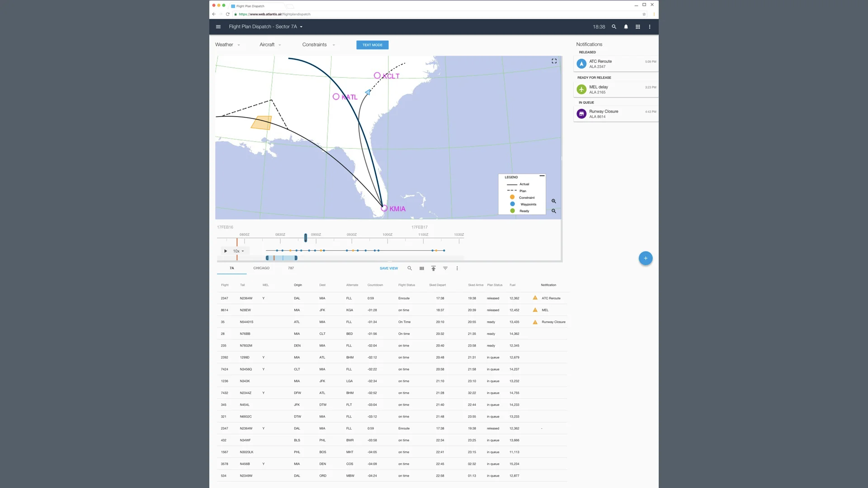Image resolution: width=868 pixels, height=488 pixels.
Task: Switch to the CHICAGO tab
Action: tap(261, 268)
